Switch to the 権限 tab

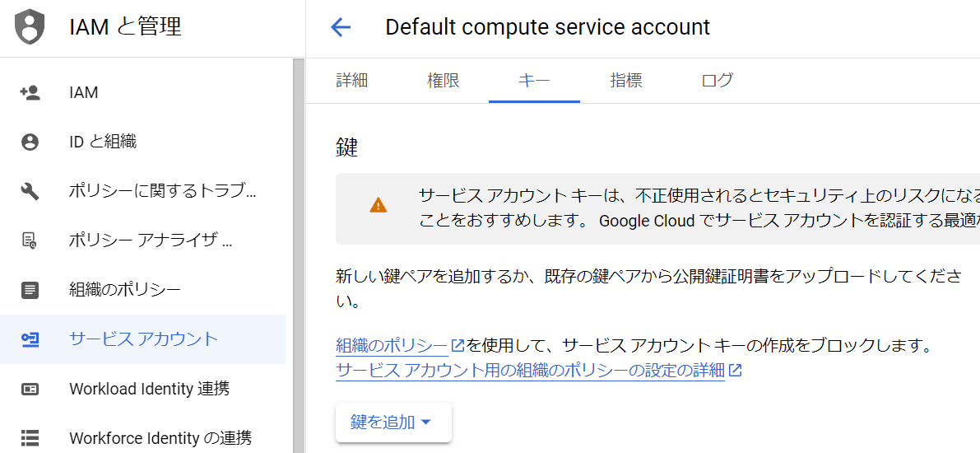444,80
